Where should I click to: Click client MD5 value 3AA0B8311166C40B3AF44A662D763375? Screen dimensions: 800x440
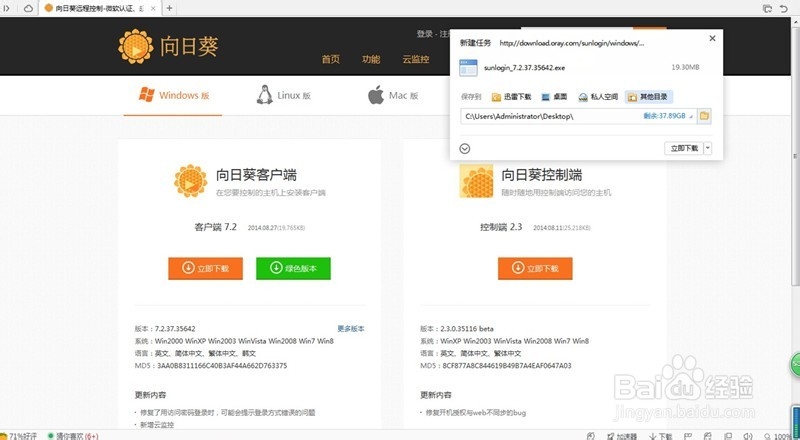coord(222,366)
